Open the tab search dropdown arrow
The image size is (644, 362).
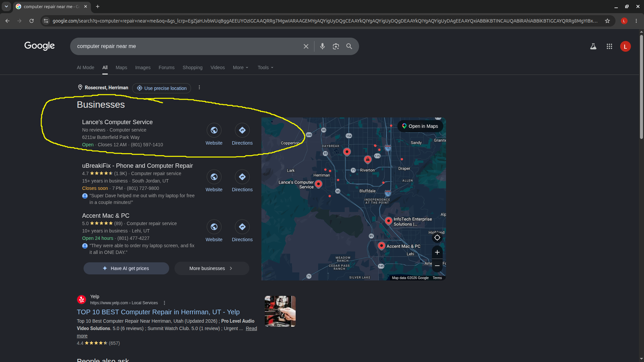point(6,6)
